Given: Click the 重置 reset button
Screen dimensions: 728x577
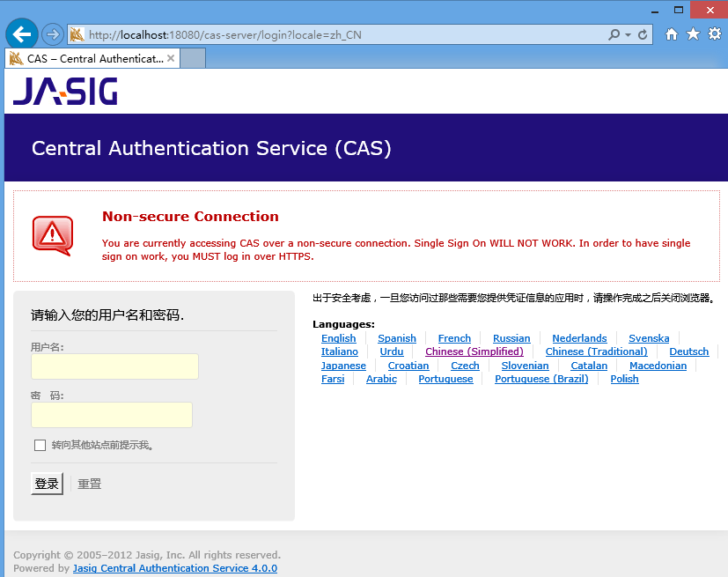Looking at the screenshot, I should (89, 484).
